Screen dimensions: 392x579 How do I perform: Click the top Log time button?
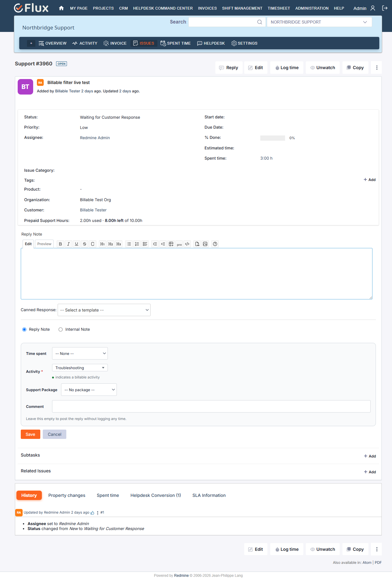coord(287,68)
